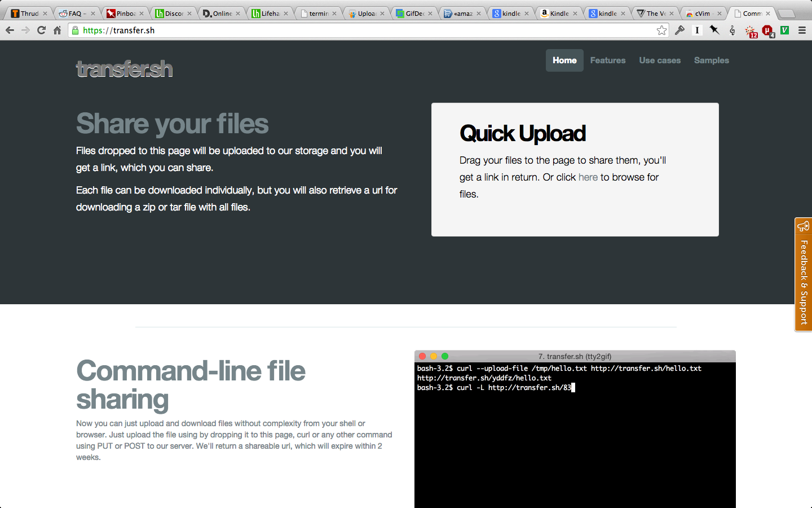Open the extension with badge 12

click(751, 31)
